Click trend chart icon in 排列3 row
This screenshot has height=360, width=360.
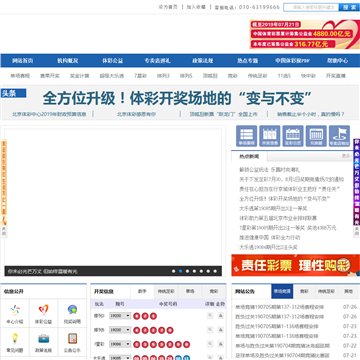(220, 315)
